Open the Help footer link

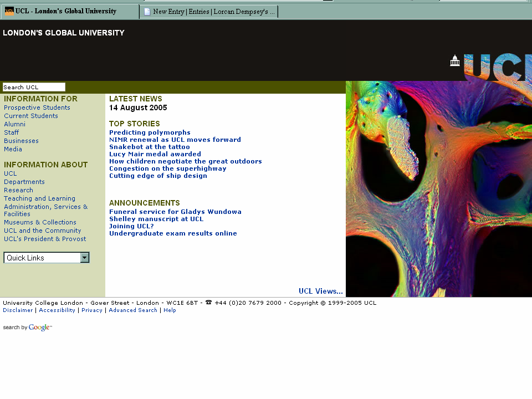point(170,310)
